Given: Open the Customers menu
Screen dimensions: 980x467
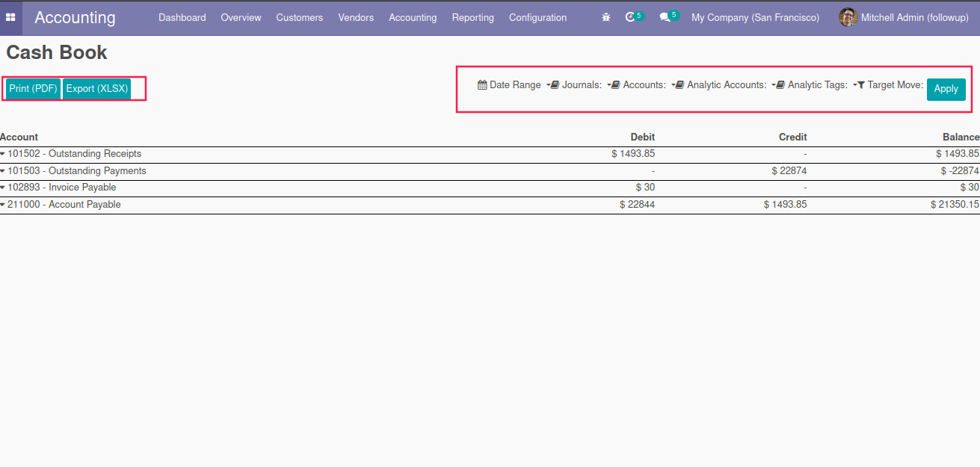Looking at the screenshot, I should 300,17.
